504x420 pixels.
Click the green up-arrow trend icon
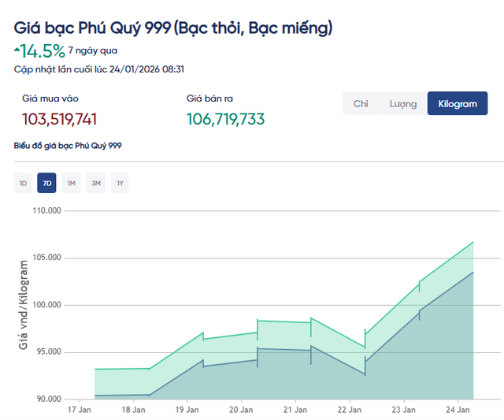point(17,49)
